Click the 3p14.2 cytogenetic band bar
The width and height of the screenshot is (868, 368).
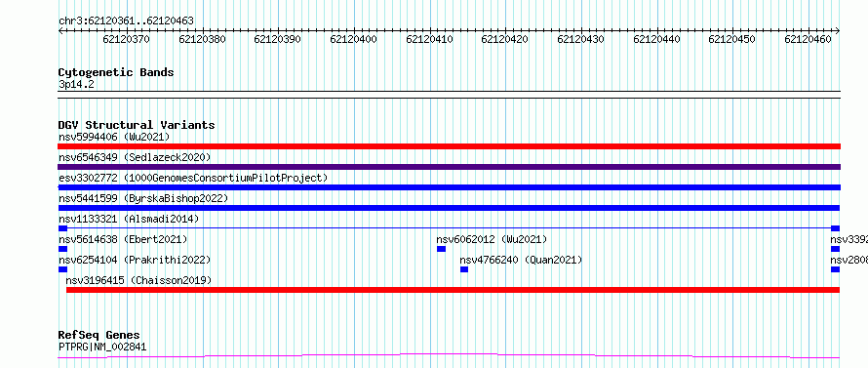click(449, 95)
